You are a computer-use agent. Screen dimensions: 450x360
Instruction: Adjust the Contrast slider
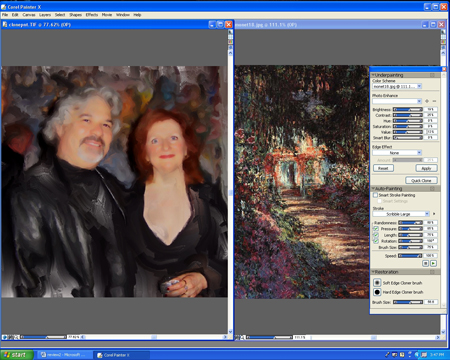[x=408, y=115]
